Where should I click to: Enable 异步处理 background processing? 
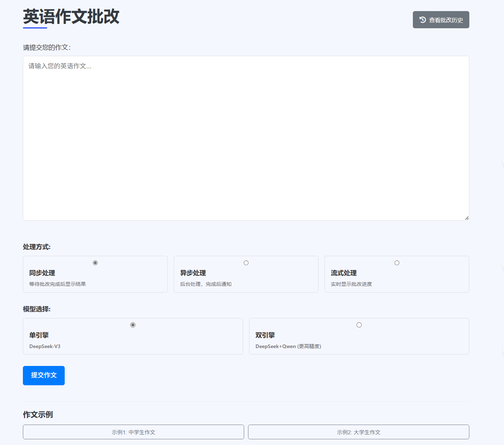246,262
